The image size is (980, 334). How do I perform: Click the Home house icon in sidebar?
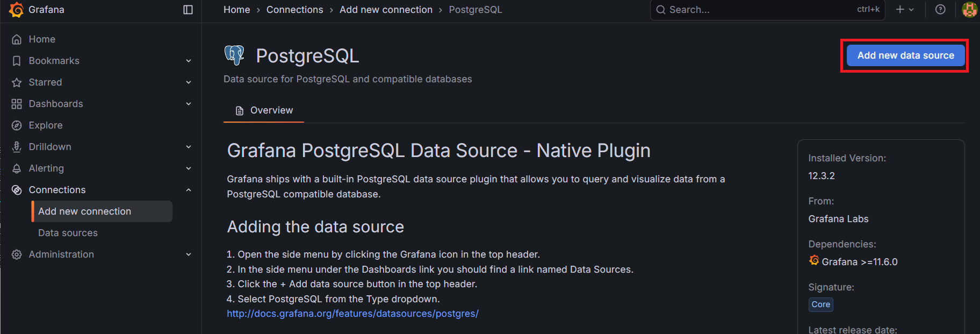coord(17,39)
